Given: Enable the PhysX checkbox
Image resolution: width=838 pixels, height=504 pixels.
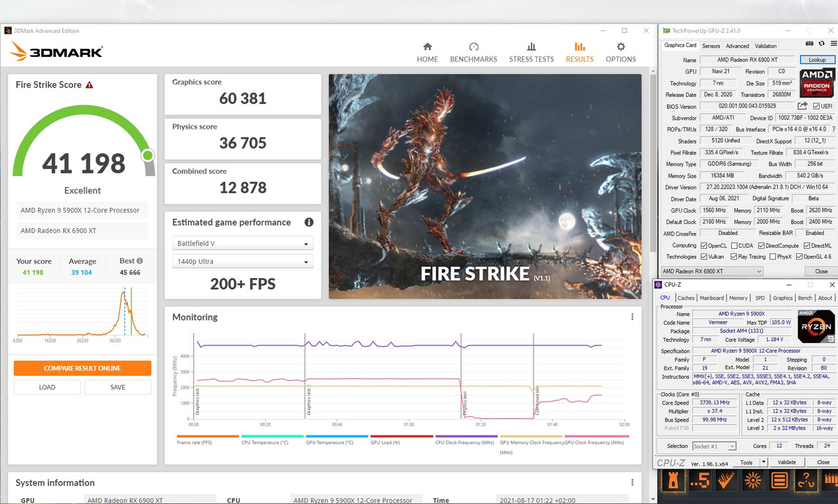Looking at the screenshot, I should pos(771,257).
